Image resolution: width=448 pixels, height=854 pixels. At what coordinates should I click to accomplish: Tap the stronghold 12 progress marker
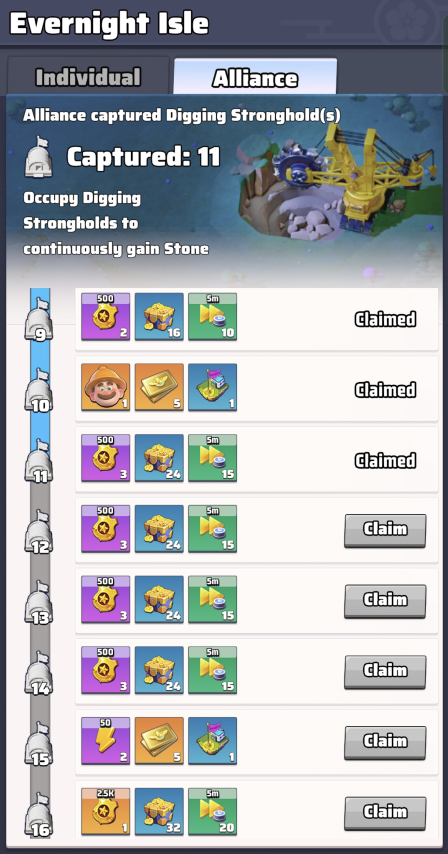(39, 533)
